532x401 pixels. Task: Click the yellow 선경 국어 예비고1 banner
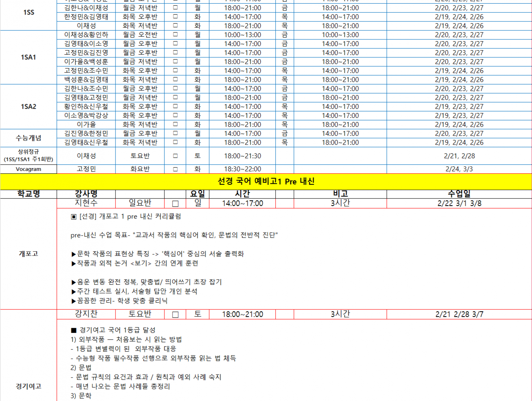click(266, 181)
